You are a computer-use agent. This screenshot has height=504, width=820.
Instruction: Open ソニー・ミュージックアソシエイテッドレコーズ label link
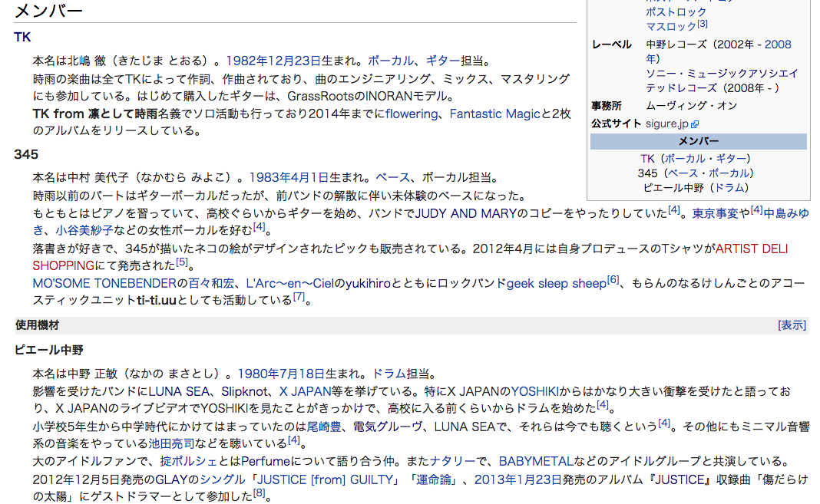[722, 81]
